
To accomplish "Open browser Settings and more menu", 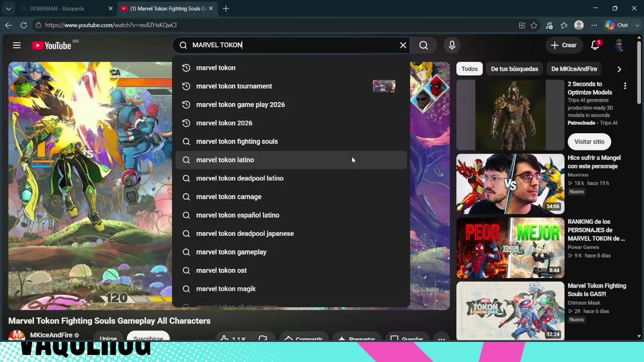I will (594, 25).
